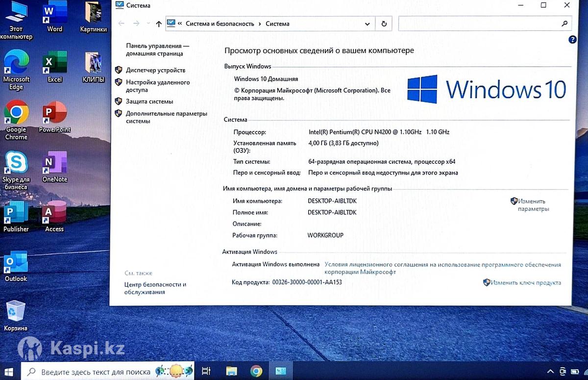Image resolution: width=588 pixels, height=380 pixels.
Task: Open File Explorer from the taskbar
Action: pyautogui.click(x=231, y=371)
